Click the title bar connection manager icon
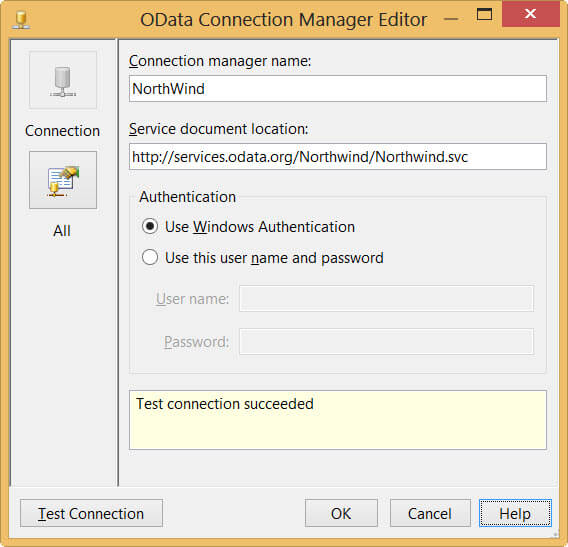Image resolution: width=568 pixels, height=547 pixels. (21, 20)
